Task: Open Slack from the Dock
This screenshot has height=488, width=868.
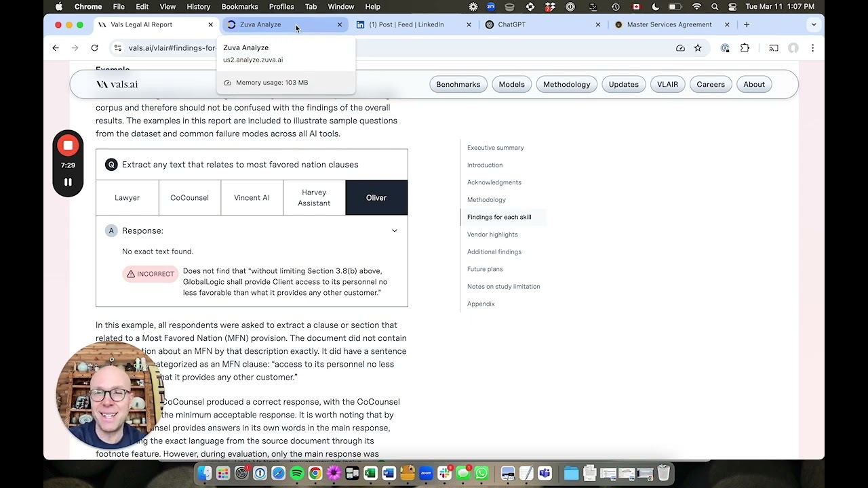Action: tap(444, 473)
